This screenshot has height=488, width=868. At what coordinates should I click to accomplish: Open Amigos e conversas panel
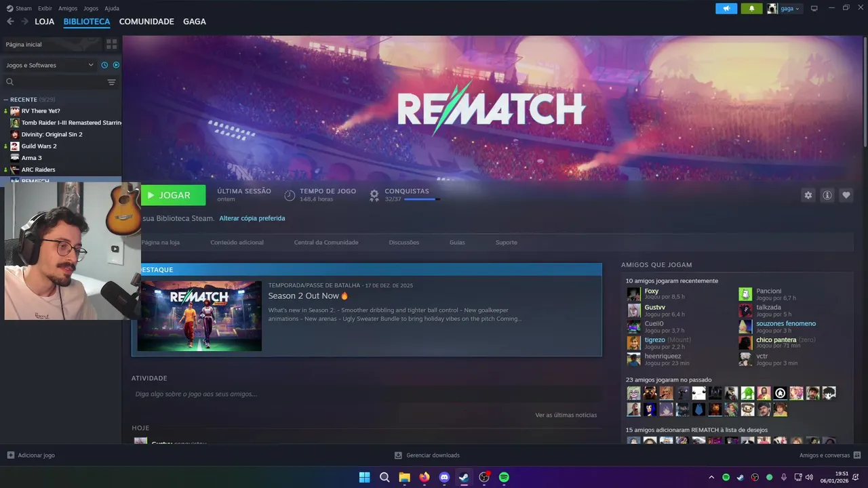(830, 455)
